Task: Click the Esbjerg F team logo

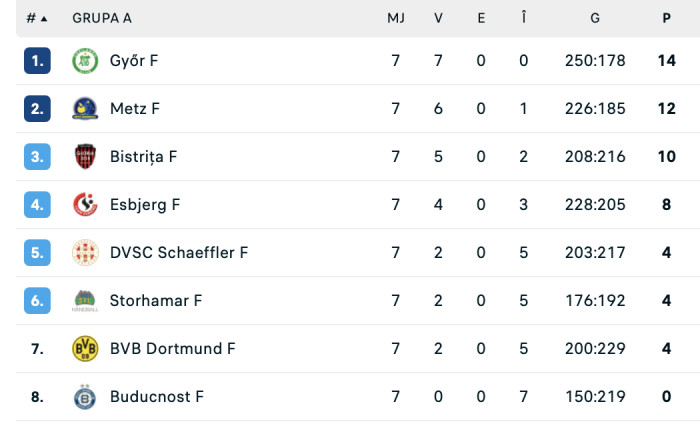Action: 85,205
